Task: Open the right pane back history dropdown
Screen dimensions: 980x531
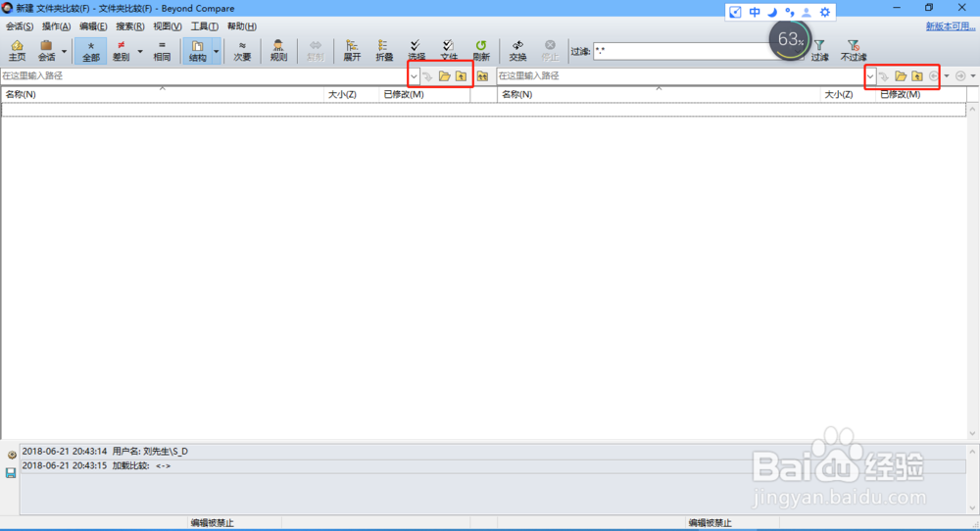Action: pos(947,76)
